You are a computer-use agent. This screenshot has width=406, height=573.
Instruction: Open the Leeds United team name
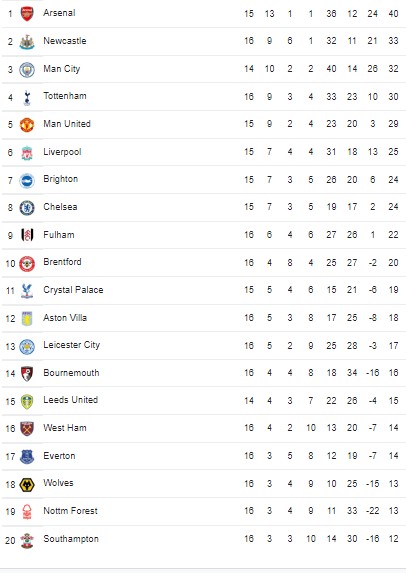71,400
